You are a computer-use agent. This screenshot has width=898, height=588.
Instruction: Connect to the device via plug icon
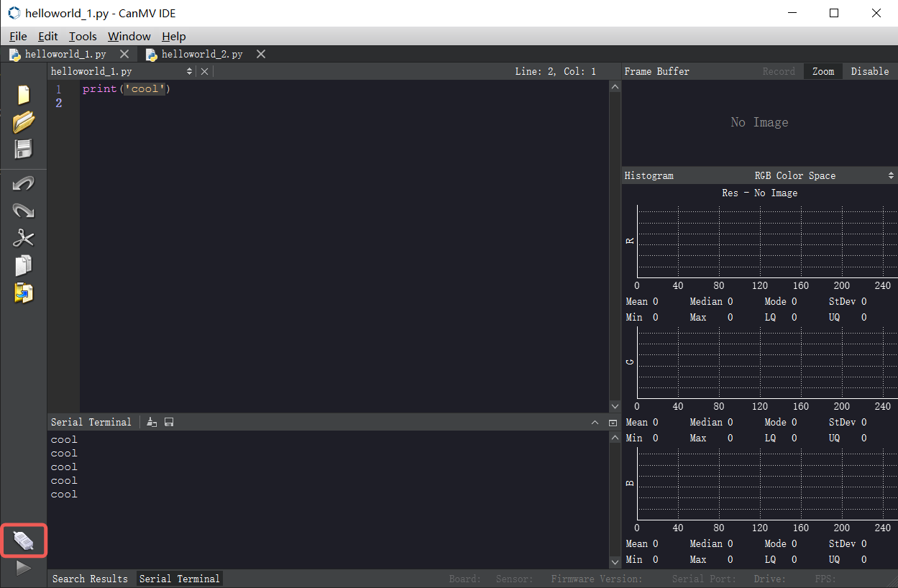click(24, 541)
